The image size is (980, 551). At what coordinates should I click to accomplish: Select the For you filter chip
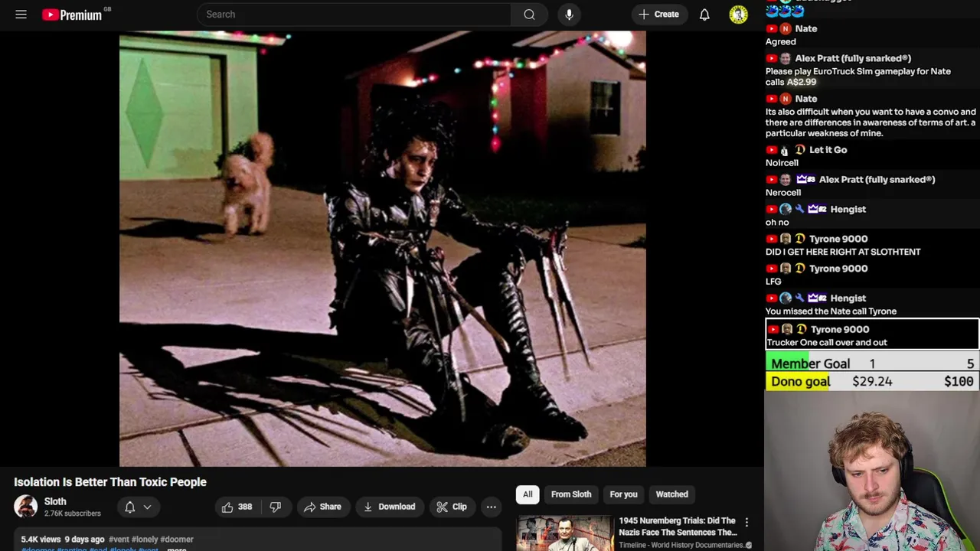(623, 494)
